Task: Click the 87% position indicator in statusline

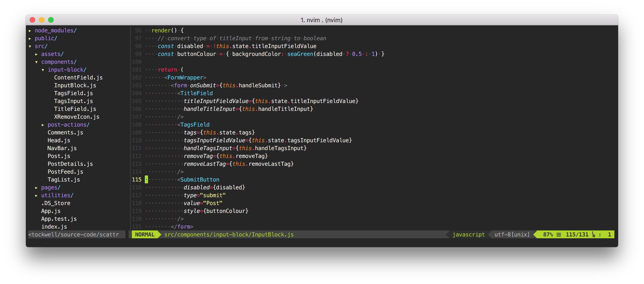Action: [548, 235]
